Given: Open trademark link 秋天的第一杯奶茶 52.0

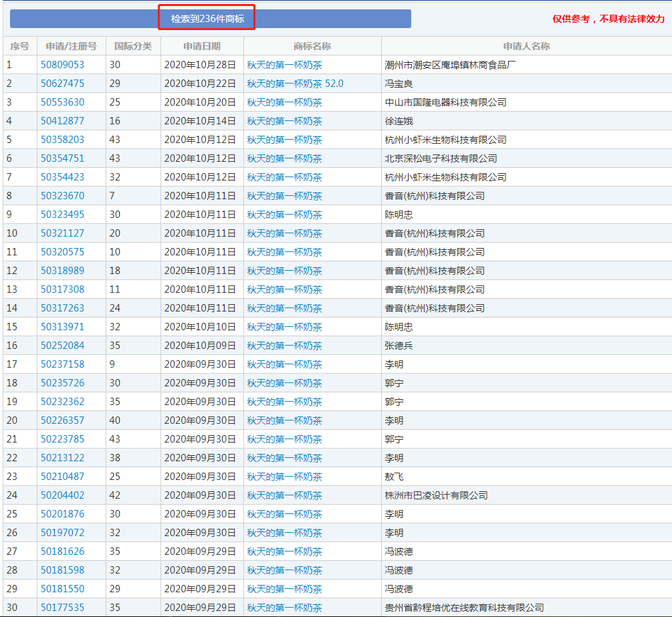Looking at the screenshot, I should pyautogui.click(x=295, y=84).
